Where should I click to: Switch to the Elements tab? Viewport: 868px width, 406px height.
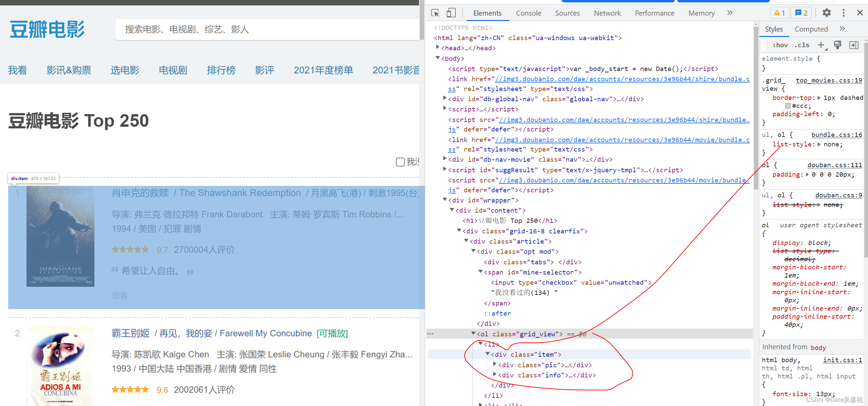(487, 13)
